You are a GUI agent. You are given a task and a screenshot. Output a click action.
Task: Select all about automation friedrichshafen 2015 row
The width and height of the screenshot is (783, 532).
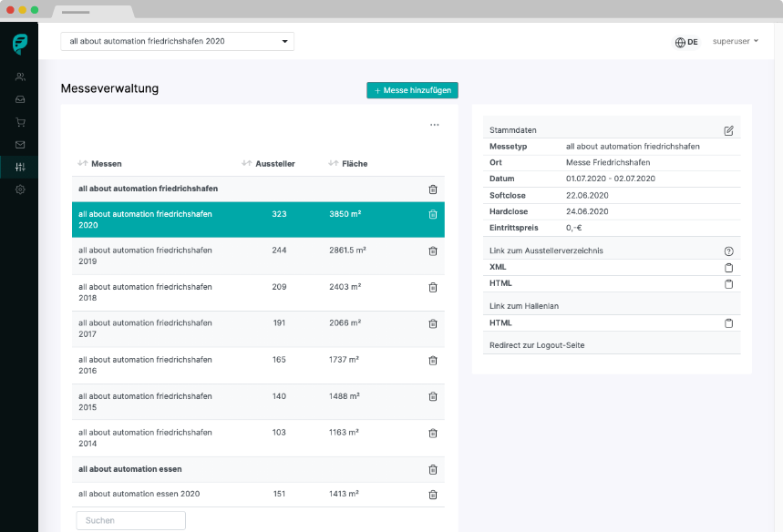(x=258, y=402)
